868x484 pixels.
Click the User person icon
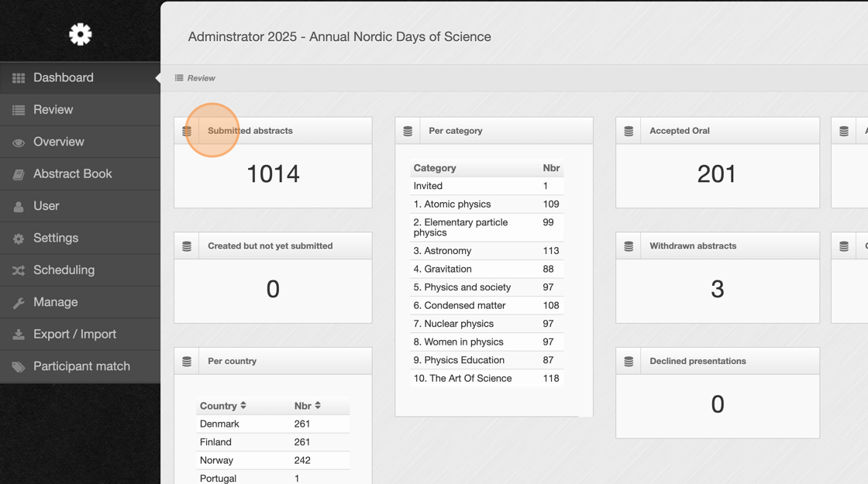coord(19,207)
